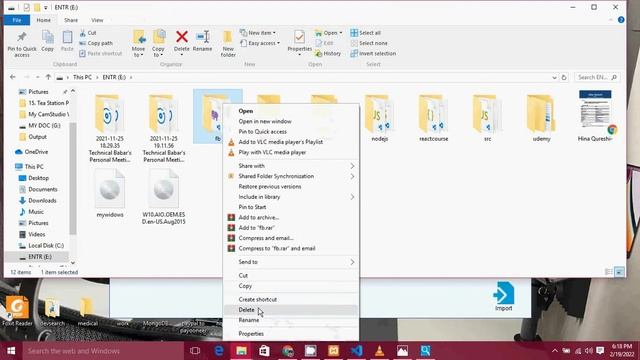640x360 pixels.
Task: Choose Restore previous versions
Action: 291,187
